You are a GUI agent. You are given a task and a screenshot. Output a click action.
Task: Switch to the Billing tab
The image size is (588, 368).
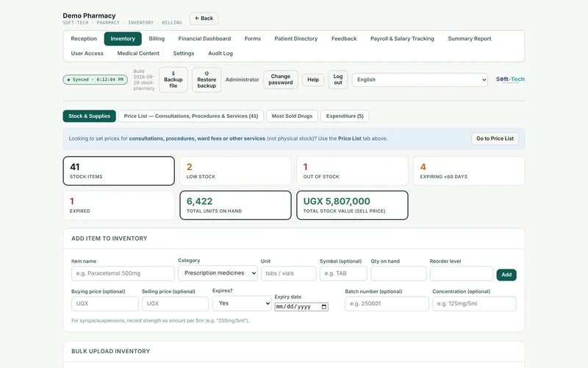157,39
